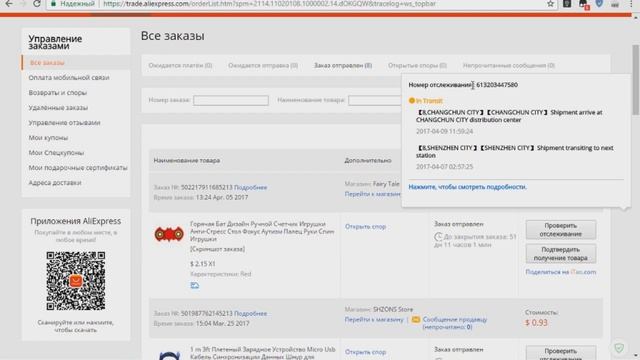Click 'Проверить отслеживание' for the spinner order
This screenshot has height=360, width=640.
[x=561, y=230]
